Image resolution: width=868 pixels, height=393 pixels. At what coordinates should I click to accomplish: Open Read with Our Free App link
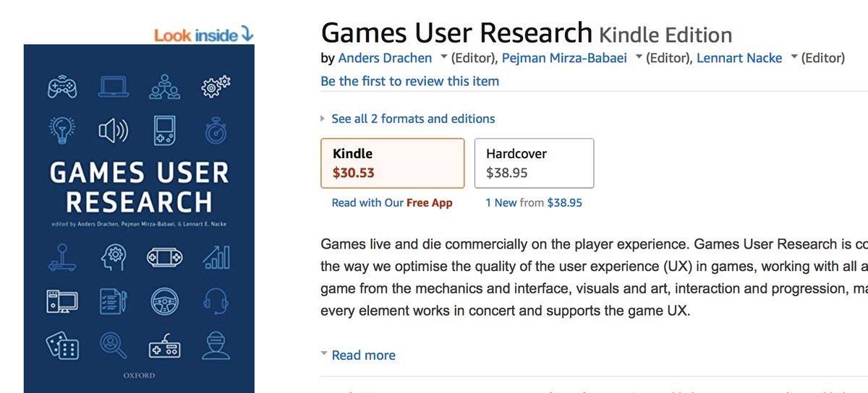coord(392,203)
